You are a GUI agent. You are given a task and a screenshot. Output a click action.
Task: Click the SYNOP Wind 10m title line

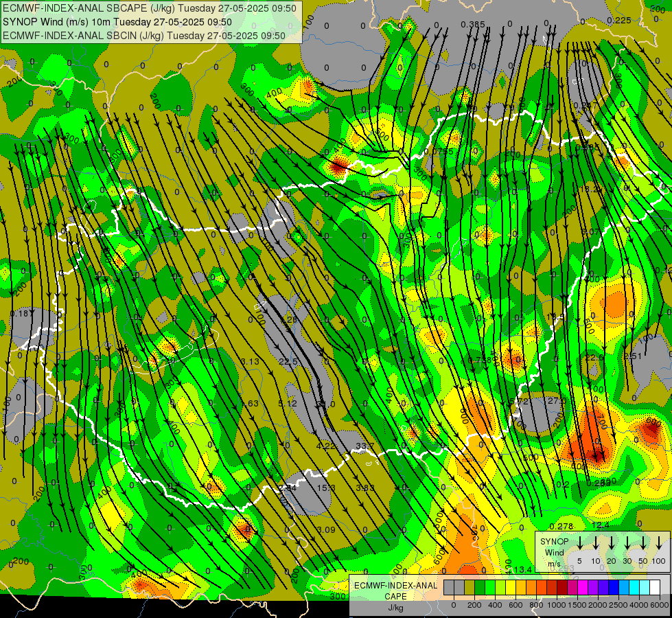click(x=117, y=22)
